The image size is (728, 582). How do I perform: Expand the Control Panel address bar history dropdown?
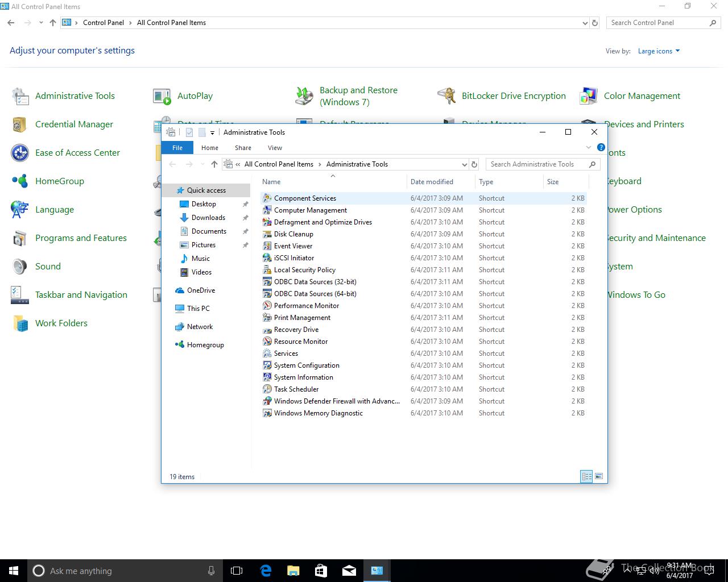click(x=585, y=23)
